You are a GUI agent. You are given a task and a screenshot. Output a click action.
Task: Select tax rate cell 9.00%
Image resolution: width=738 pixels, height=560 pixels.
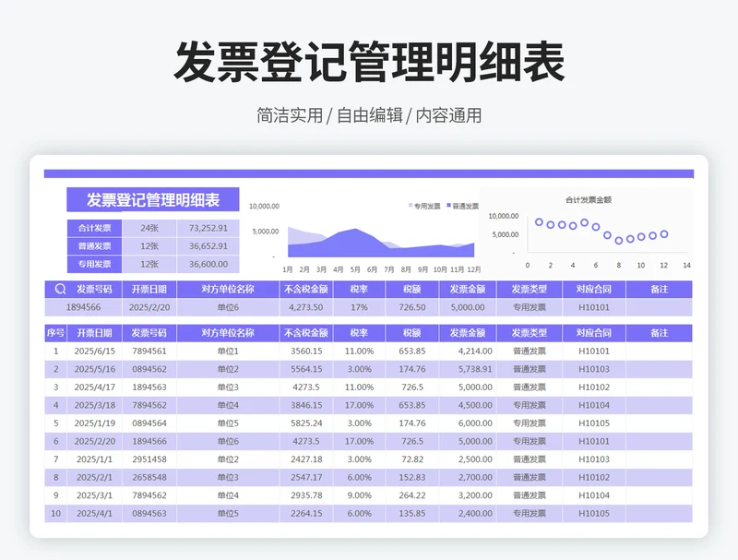[359, 495]
